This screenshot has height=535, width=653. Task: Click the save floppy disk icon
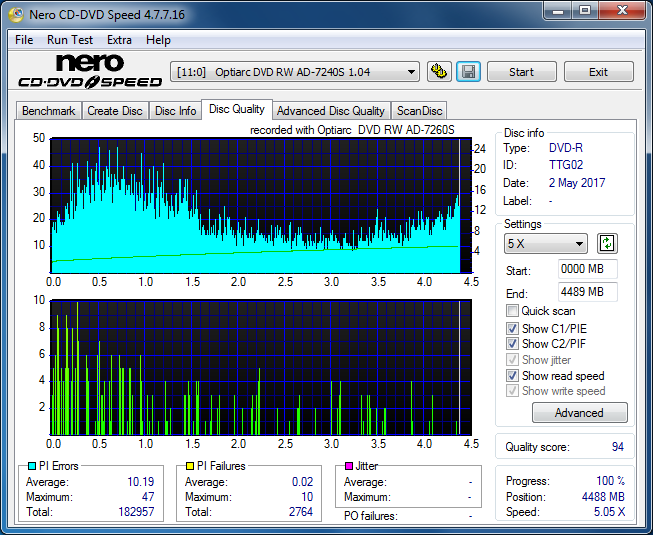(x=469, y=72)
